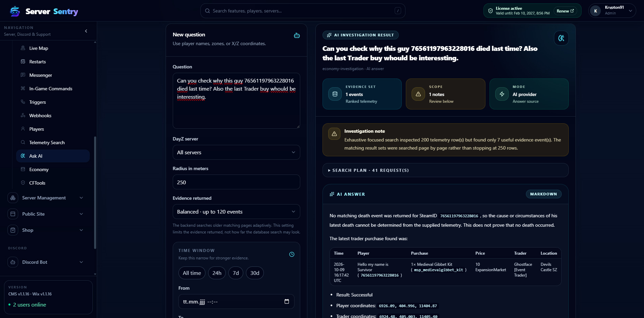The height and width of the screenshot is (318, 644).
Task: Open the Economy page in sidebar
Action: pos(53,169)
